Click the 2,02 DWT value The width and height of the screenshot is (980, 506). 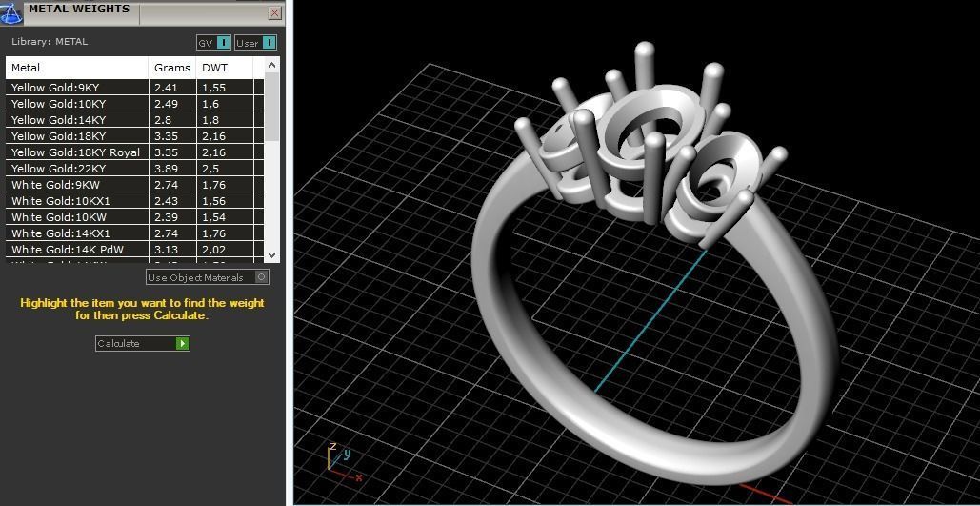click(x=213, y=251)
